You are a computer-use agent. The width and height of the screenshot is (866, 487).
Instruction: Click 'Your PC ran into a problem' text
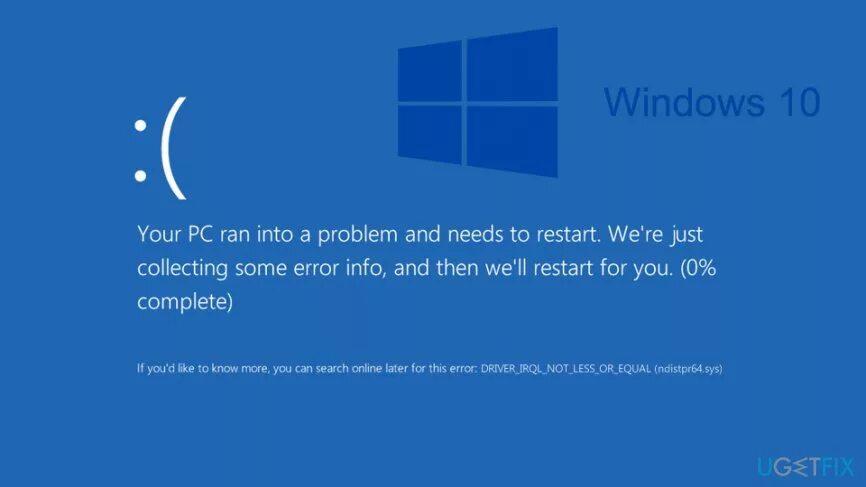267,234
